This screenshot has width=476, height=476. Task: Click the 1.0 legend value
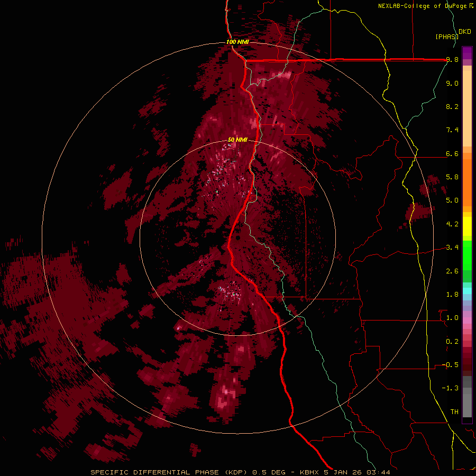coord(452,318)
